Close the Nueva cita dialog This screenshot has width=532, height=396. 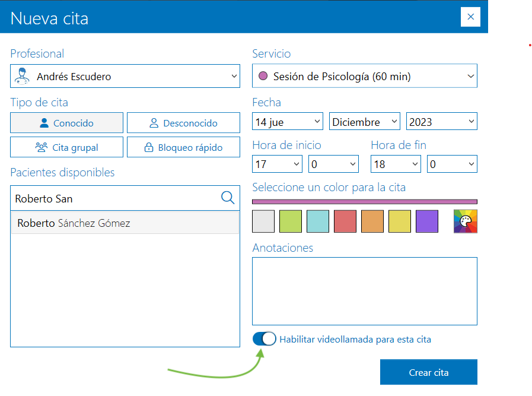click(470, 17)
